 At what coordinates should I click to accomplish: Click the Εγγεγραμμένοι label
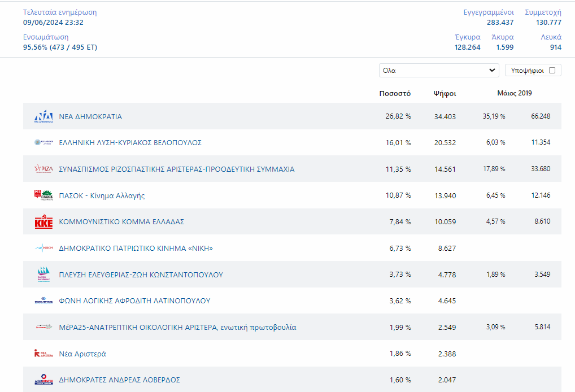[489, 12]
